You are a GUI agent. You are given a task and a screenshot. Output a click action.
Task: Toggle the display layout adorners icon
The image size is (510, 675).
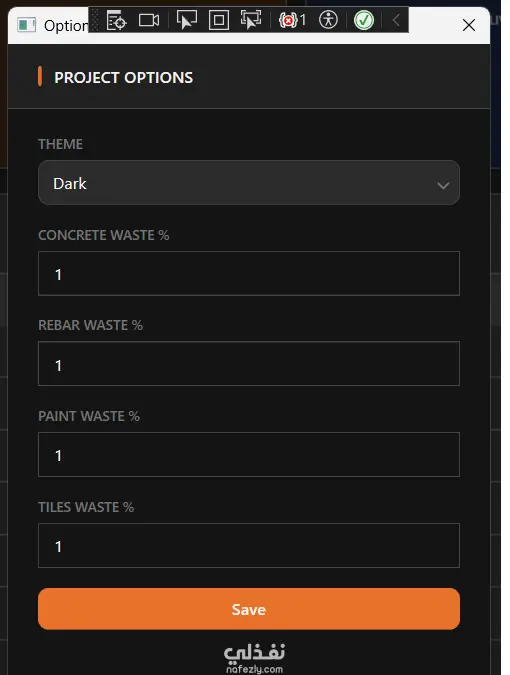click(219, 20)
